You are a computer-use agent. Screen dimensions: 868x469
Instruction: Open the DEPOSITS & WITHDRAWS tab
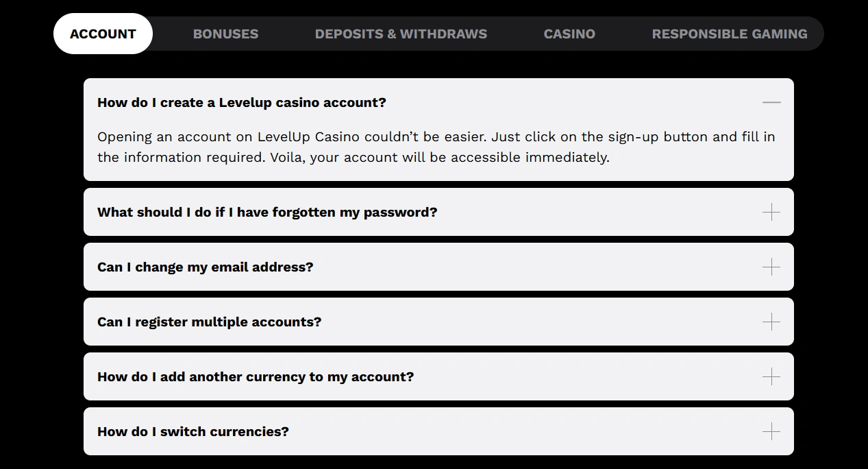point(401,33)
